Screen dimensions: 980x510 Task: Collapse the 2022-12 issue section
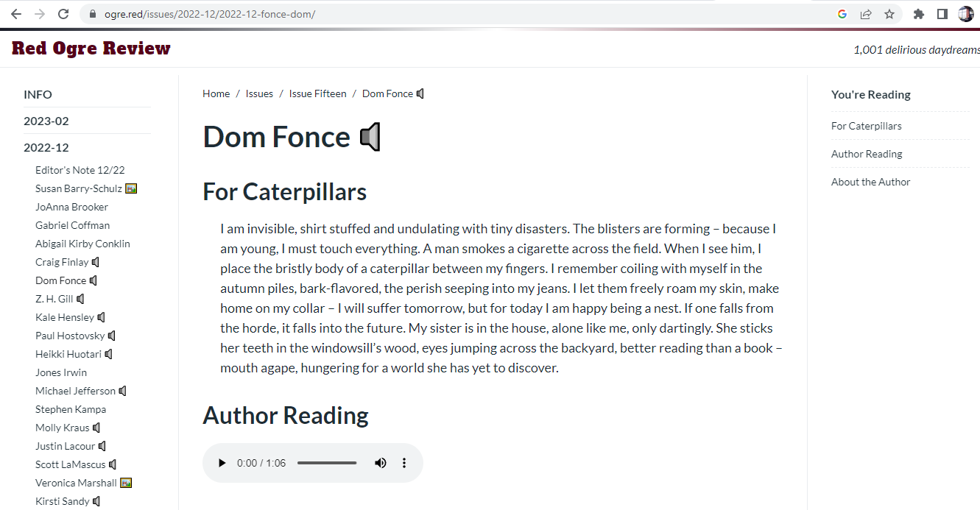click(46, 147)
